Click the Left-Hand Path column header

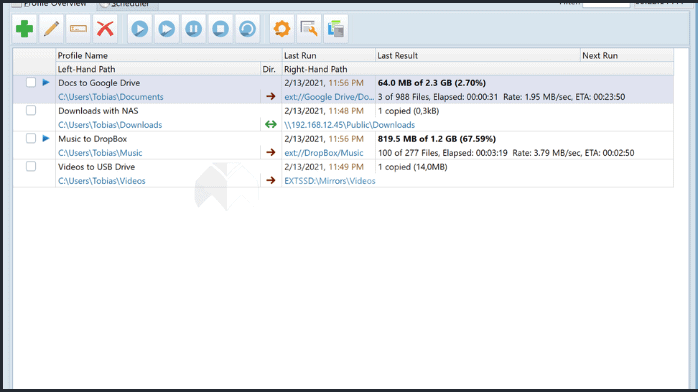click(158, 69)
